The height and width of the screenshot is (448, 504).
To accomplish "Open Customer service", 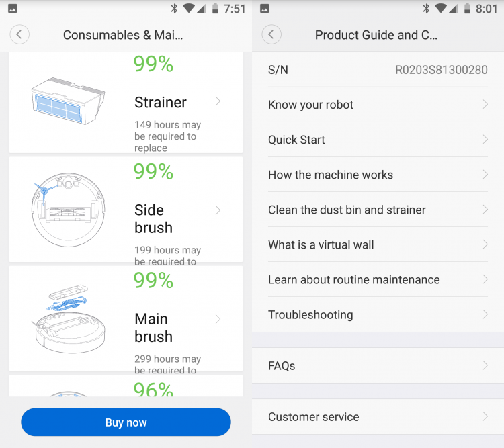I will click(378, 417).
